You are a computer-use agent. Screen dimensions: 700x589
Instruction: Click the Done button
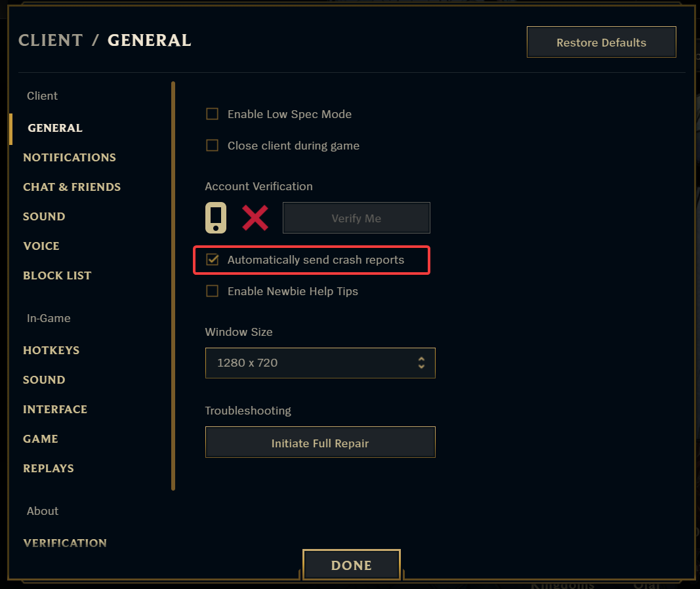(352, 565)
